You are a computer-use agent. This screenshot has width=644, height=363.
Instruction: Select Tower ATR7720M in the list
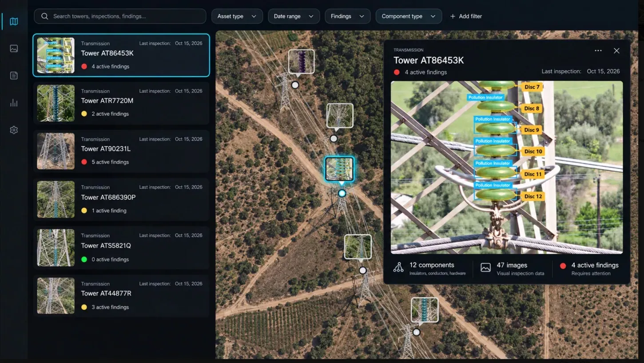pyautogui.click(x=121, y=103)
